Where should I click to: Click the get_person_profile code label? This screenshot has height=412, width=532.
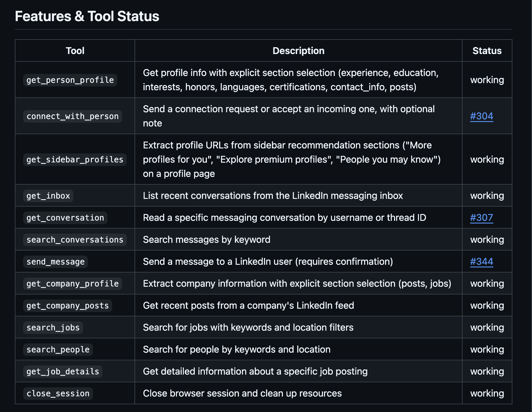(x=70, y=80)
